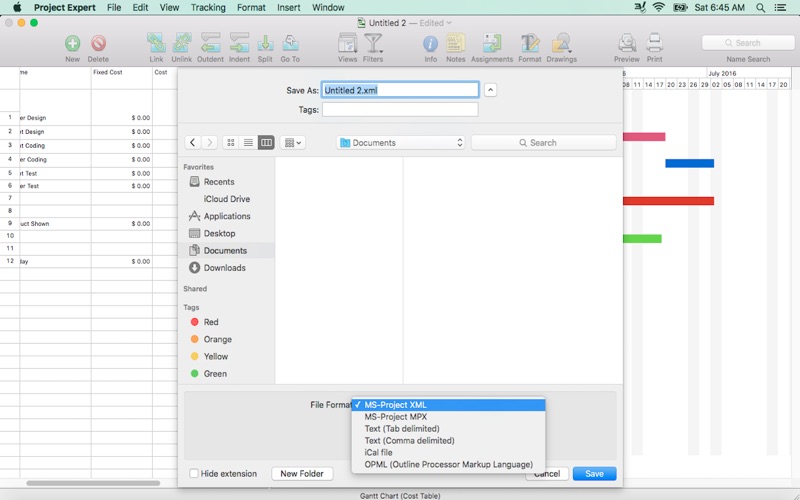
Task: Open Spotlight search in menu bar
Action: tap(760, 8)
